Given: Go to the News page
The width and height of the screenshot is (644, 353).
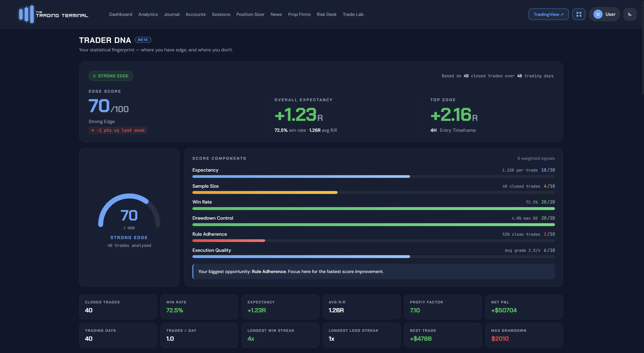Looking at the screenshot, I should [x=276, y=14].
